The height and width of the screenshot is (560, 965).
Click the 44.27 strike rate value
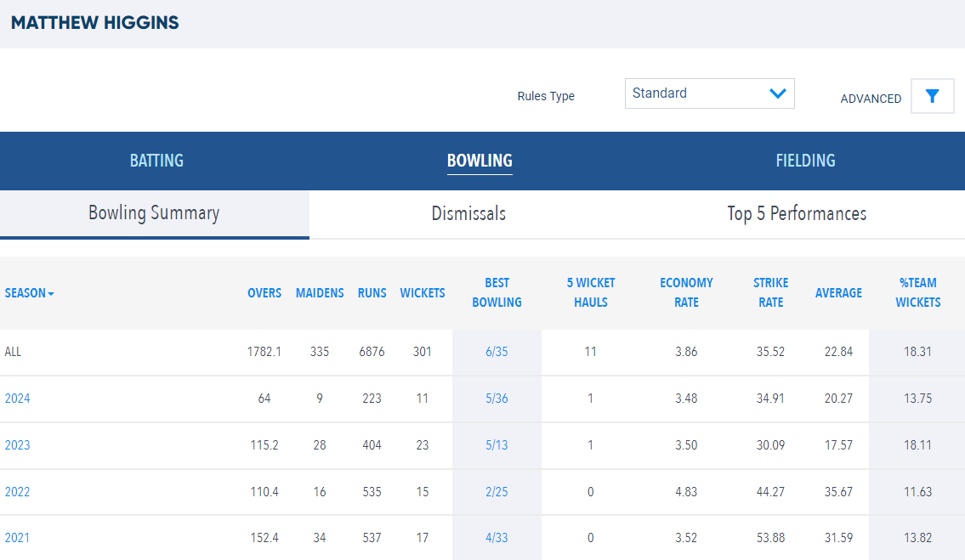(x=770, y=492)
